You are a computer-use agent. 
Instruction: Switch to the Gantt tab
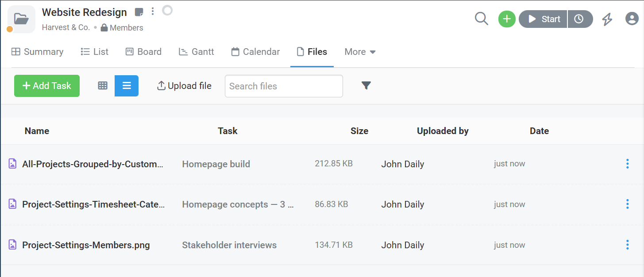196,52
